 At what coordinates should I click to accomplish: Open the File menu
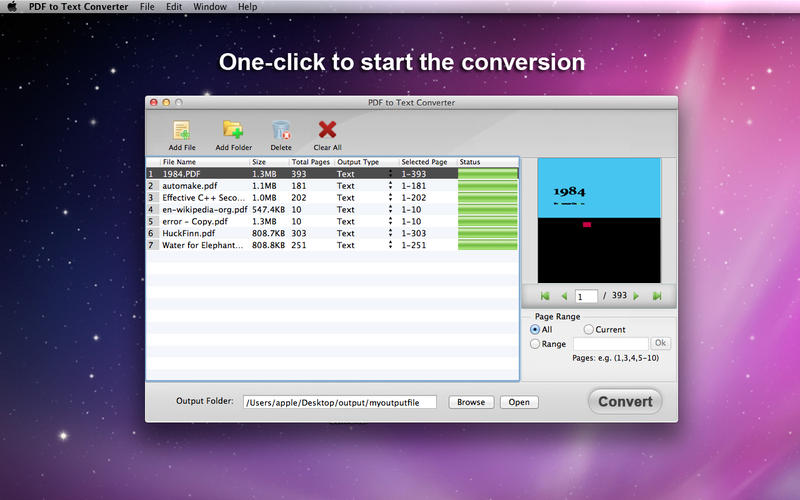coord(147,7)
